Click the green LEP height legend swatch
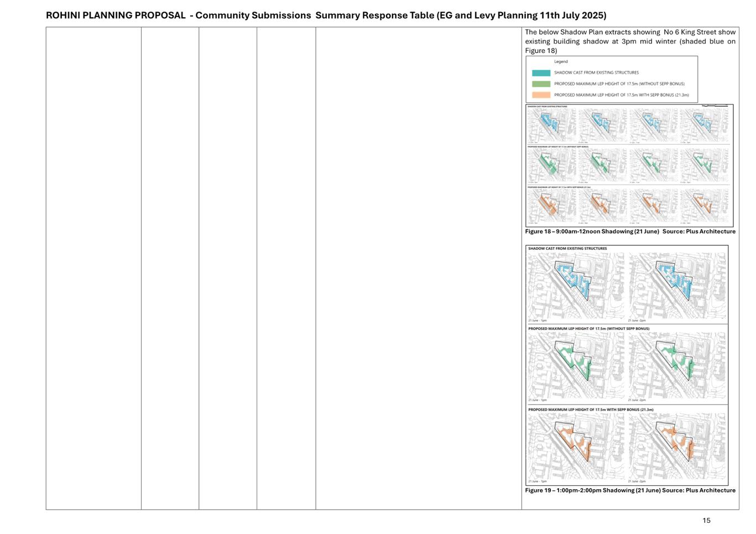This screenshot has width=756, height=534. point(541,84)
